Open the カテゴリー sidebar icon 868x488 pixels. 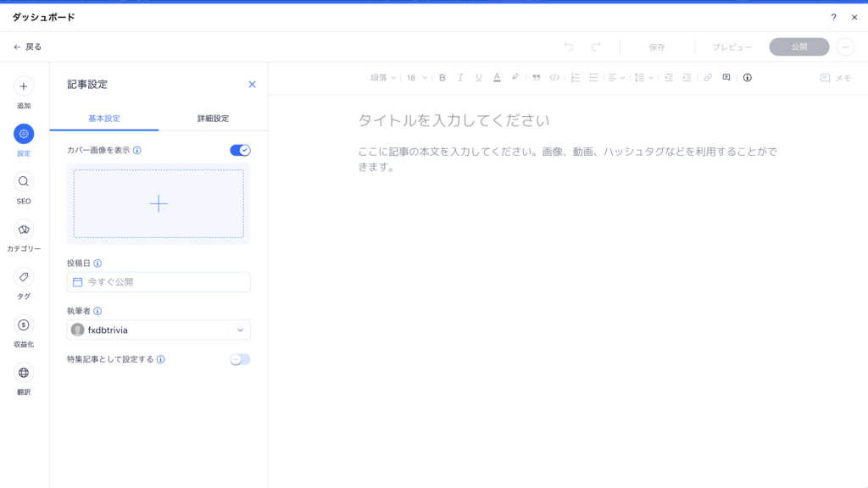[x=23, y=229]
